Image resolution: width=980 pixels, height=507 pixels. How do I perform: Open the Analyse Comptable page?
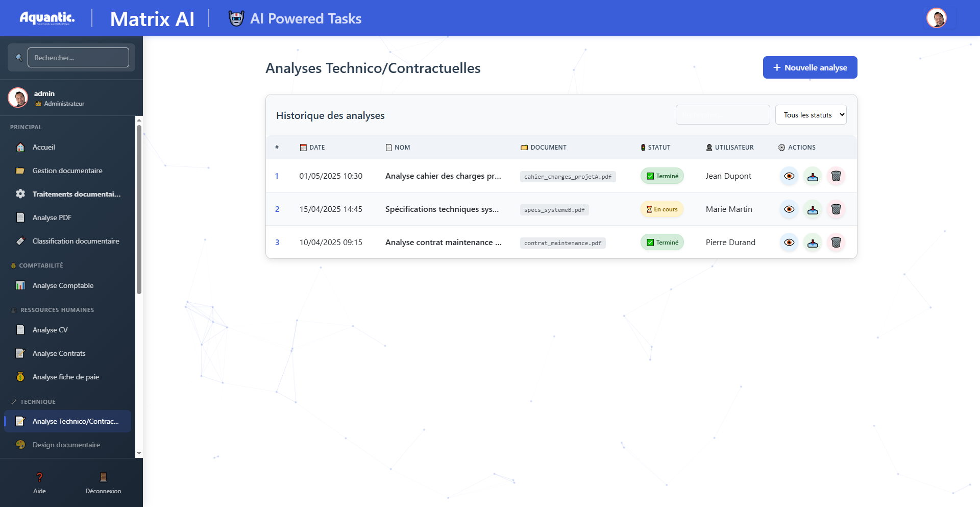click(x=63, y=285)
